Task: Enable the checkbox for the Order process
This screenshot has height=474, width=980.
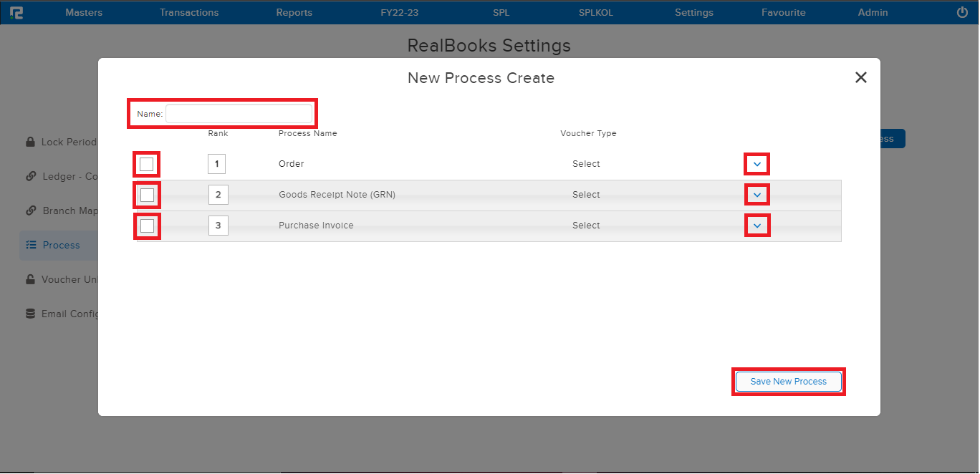Action: 146,164
